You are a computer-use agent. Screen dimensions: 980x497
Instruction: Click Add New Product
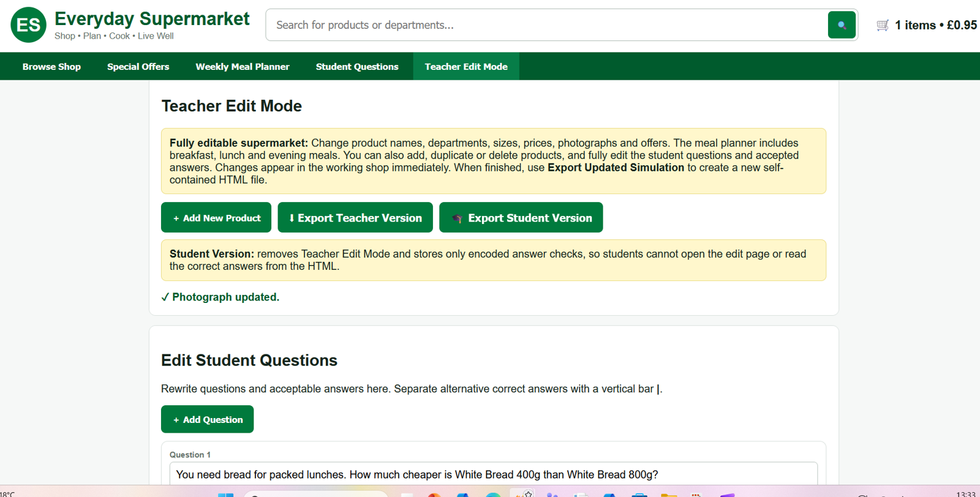216,217
